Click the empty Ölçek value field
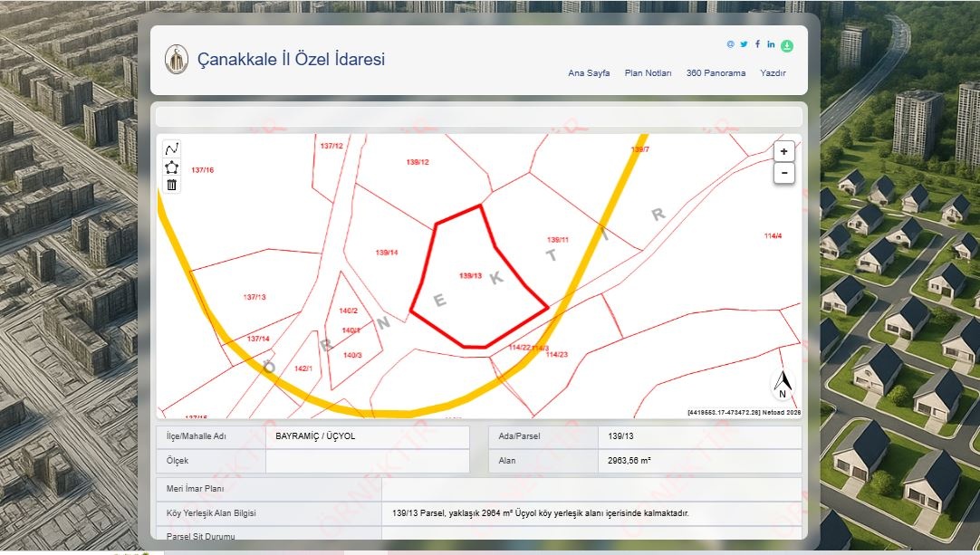The height and width of the screenshot is (555, 980). (x=368, y=461)
